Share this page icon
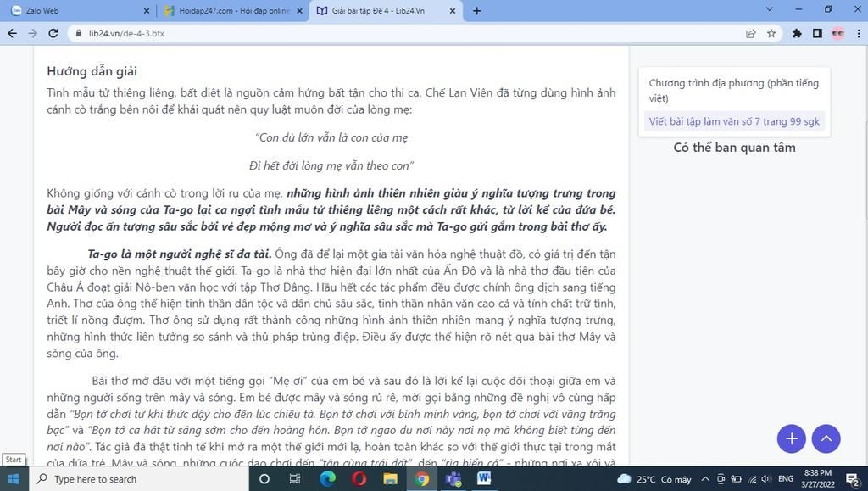 point(751,33)
